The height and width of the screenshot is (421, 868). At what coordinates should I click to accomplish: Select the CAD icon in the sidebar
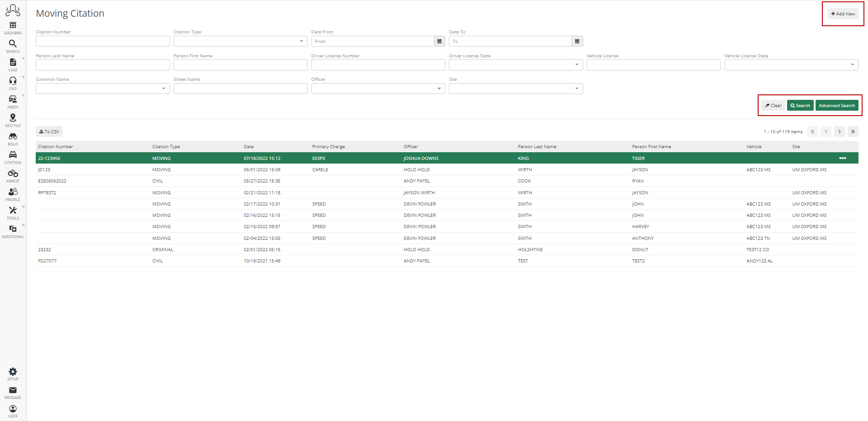[x=12, y=81]
